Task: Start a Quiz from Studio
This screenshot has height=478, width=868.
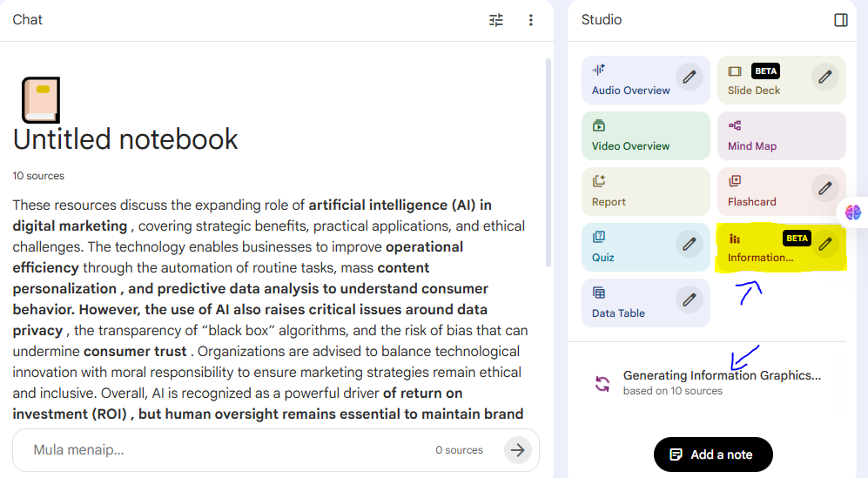Action: (x=629, y=248)
